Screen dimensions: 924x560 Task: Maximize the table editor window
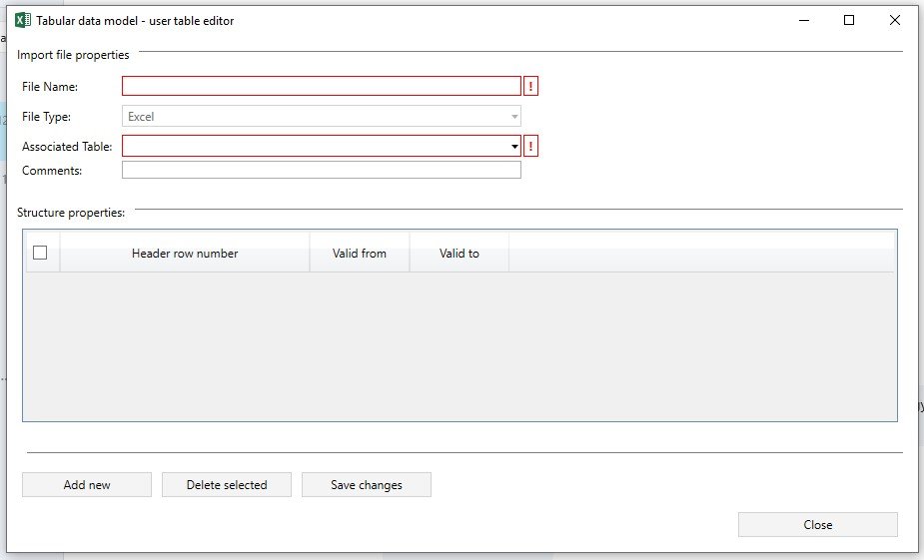[x=849, y=20]
